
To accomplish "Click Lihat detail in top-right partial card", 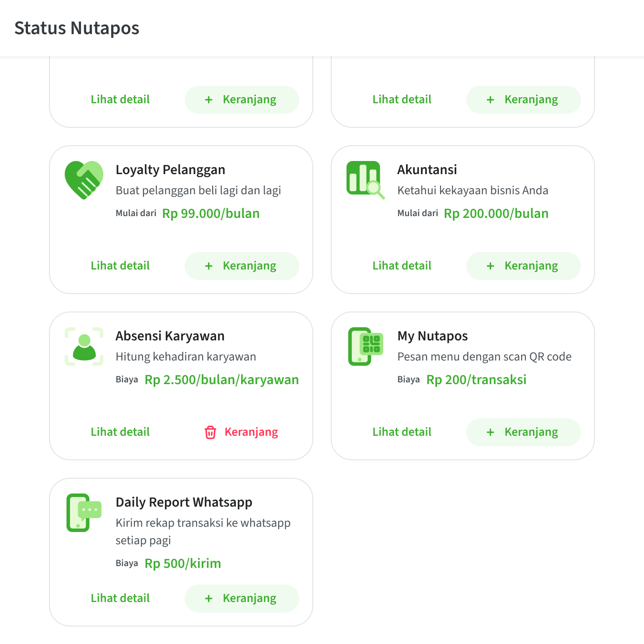I will pos(402,100).
